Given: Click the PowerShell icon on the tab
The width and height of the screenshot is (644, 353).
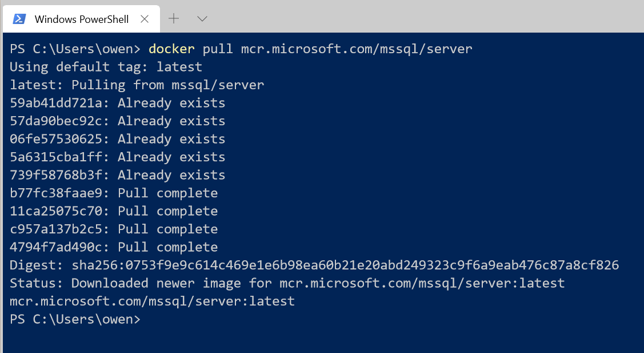Looking at the screenshot, I should 19,18.
